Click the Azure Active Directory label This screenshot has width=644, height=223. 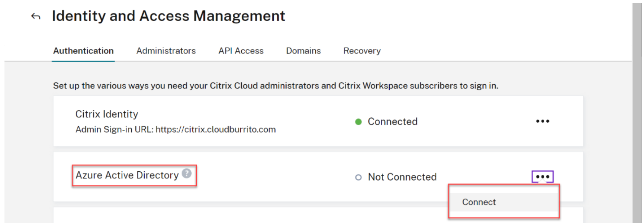(127, 175)
